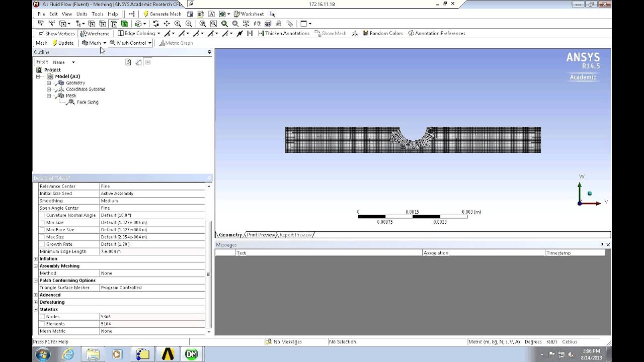Check the Curvature Normal Angle checkbox
This screenshot has height=362, width=644.
pyautogui.click(x=42, y=215)
